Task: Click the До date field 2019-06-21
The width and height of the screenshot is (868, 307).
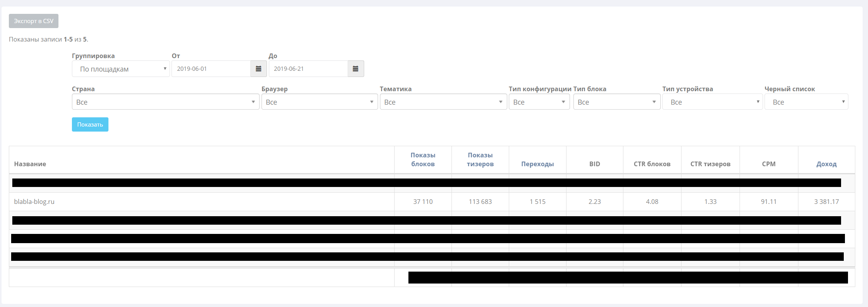Action: (308, 69)
